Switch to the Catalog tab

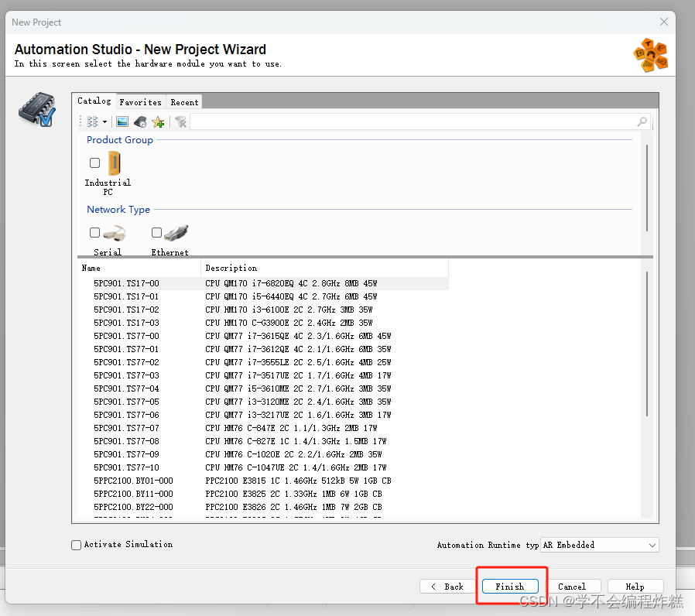[x=94, y=101]
